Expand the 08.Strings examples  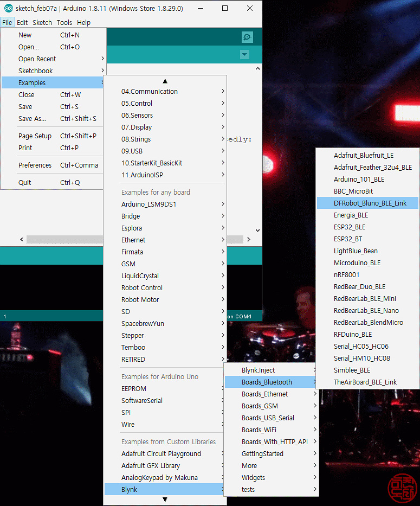(165, 139)
